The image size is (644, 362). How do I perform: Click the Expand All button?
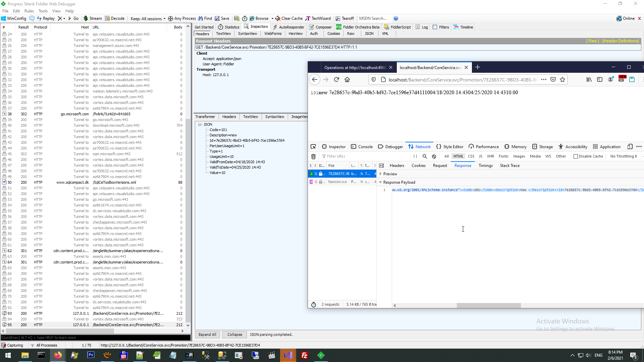tap(207, 335)
